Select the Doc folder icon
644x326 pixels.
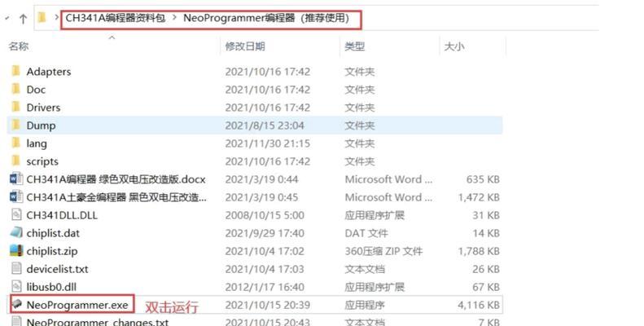click(x=15, y=89)
